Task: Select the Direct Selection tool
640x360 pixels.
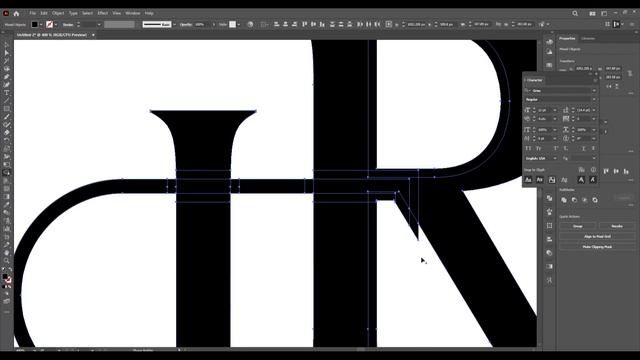Action: tap(7, 53)
